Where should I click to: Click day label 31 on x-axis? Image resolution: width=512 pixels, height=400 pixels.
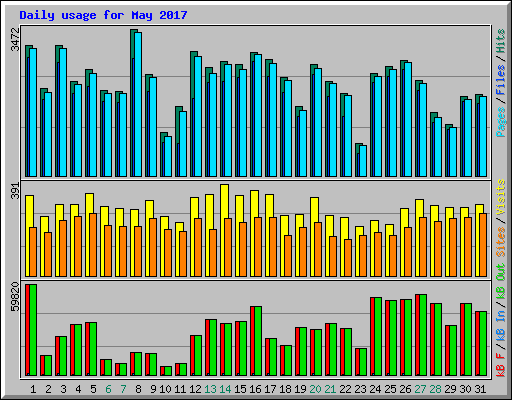(x=480, y=389)
